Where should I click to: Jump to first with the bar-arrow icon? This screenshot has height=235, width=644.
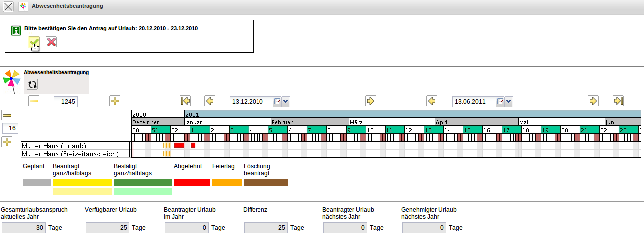(x=186, y=101)
